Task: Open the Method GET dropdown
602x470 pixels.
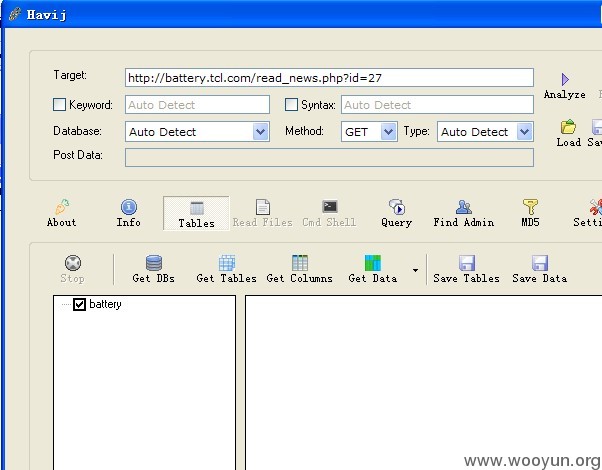Action: coord(389,132)
